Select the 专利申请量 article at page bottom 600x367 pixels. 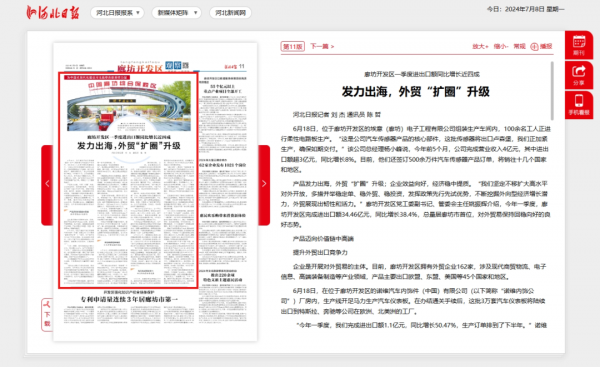[129, 299]
